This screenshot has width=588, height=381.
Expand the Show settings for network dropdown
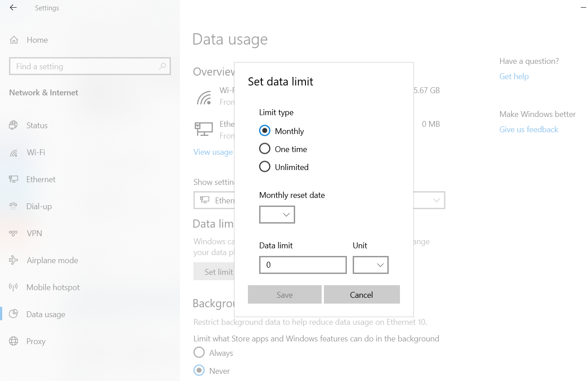click(x=435, y=201)
